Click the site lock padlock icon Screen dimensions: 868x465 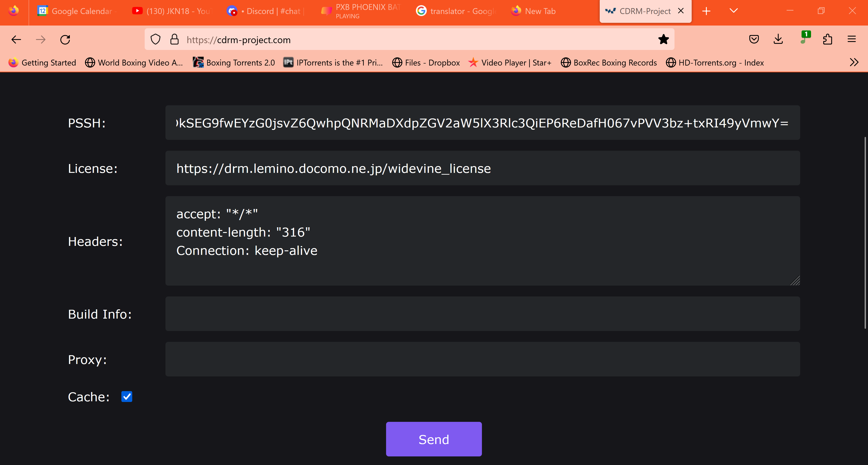pyautogui.click(x=174, y=40)
